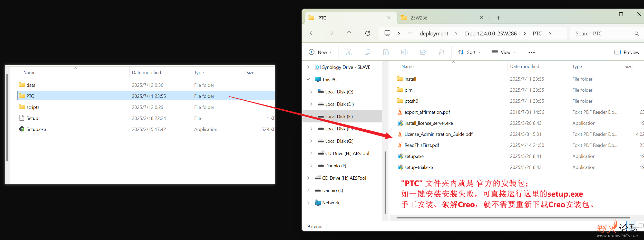The width and height of the screenshot is (644, 240).
Task: Select the setup-trial.exe icon
Action: pyautogui.click(x=400, y=167)
